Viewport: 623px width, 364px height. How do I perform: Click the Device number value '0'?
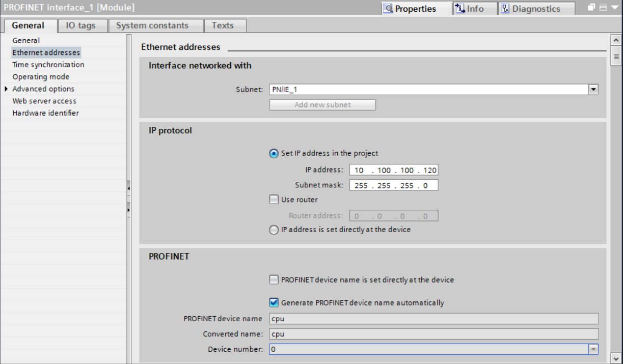pyautogui.click(x=274, y=349)
